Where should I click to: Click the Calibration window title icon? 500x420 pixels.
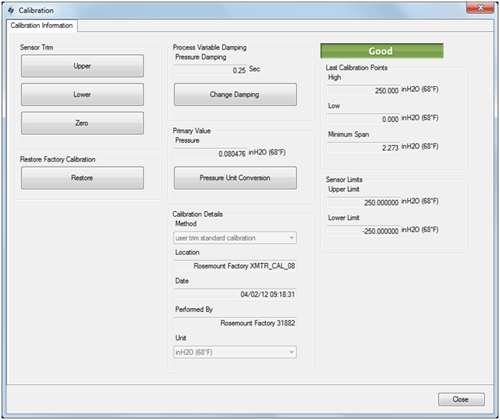coord(11,10)
